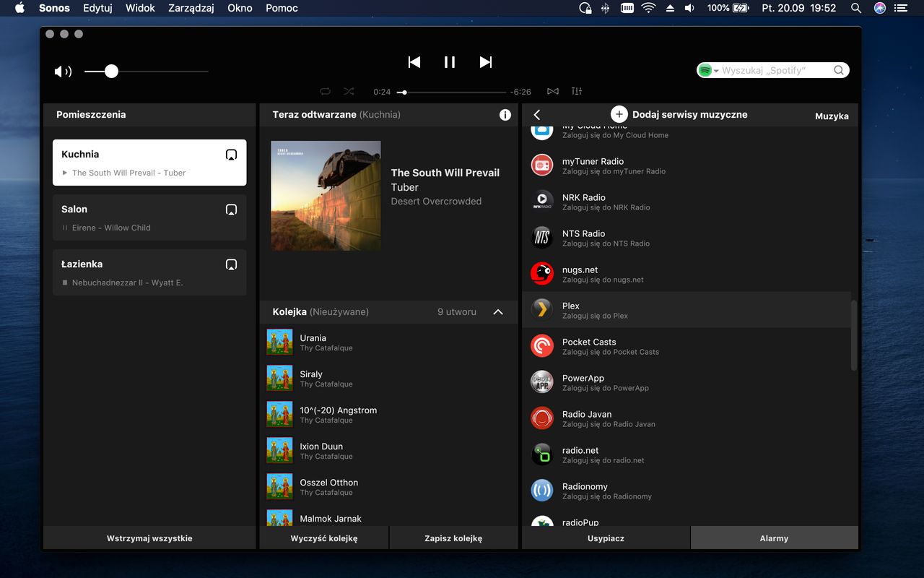Select NTS Radio service icon
This screenshot has height=578, width=924.
(x=542, y=238)
